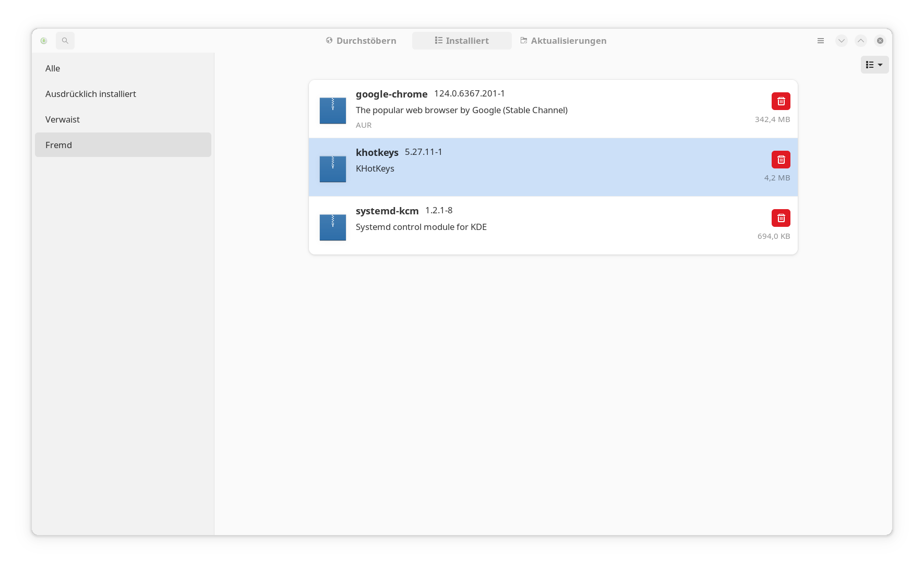Delete systemd-kcm using its trash button
The width and height of the screenshot is (924, 570).
coord(781,218)
